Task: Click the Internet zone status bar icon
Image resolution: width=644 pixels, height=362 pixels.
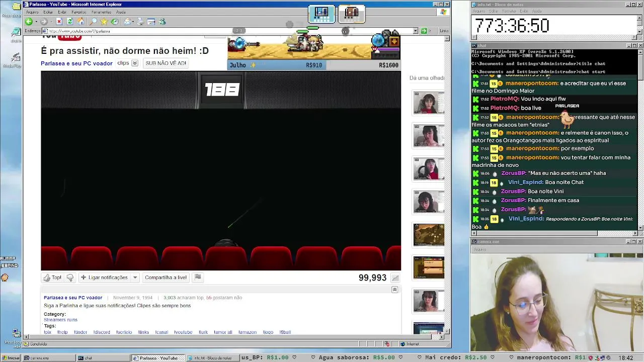Action: pos(403,344)
